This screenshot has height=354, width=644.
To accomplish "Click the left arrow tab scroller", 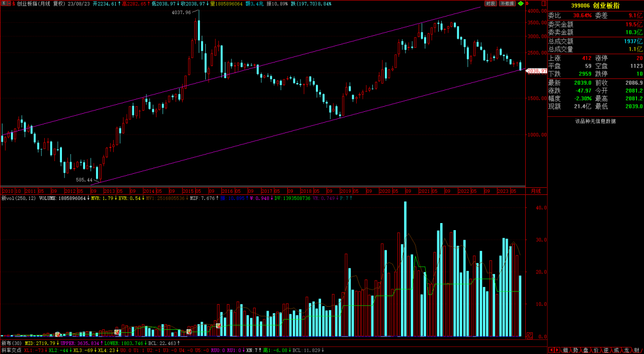I will pos(551,350).
